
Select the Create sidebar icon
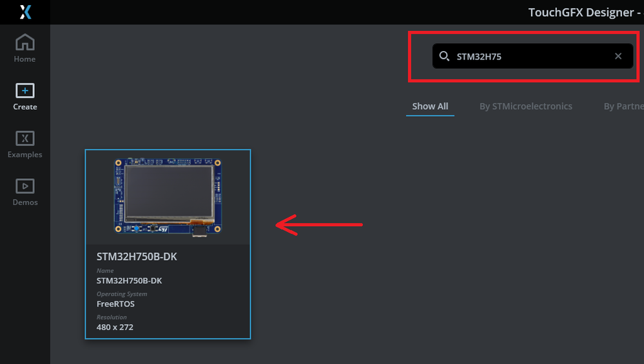(x=24, y=90)
